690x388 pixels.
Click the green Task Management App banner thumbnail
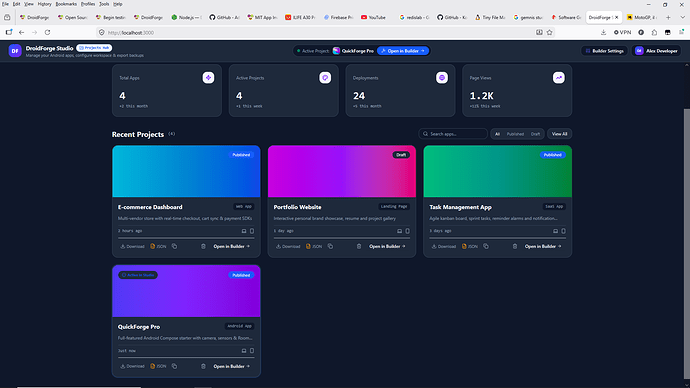pos(498,171)
